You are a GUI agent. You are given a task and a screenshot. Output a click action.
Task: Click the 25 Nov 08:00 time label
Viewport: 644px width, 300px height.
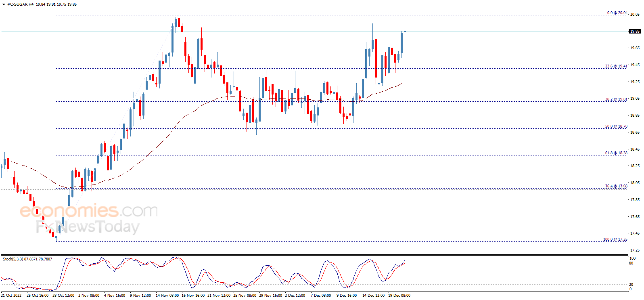click(245, 296)
